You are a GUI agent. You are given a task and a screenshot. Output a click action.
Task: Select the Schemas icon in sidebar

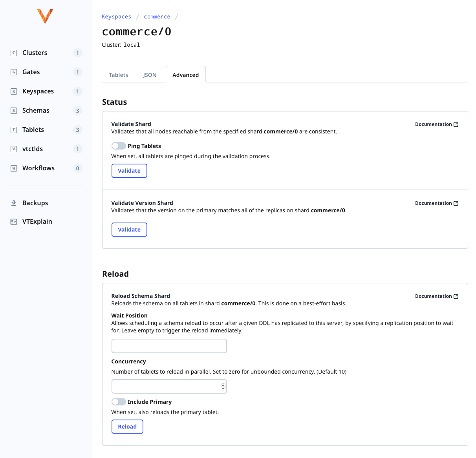point(14,110)
